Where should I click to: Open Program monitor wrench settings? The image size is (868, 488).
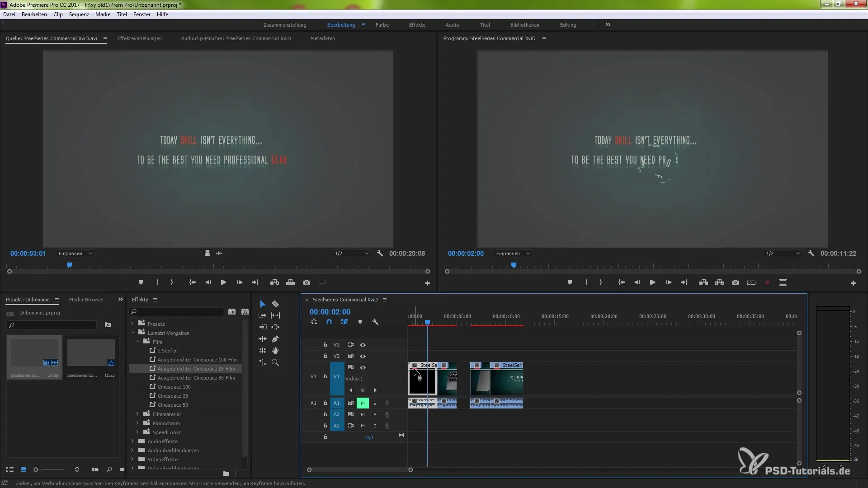point(811,253)
